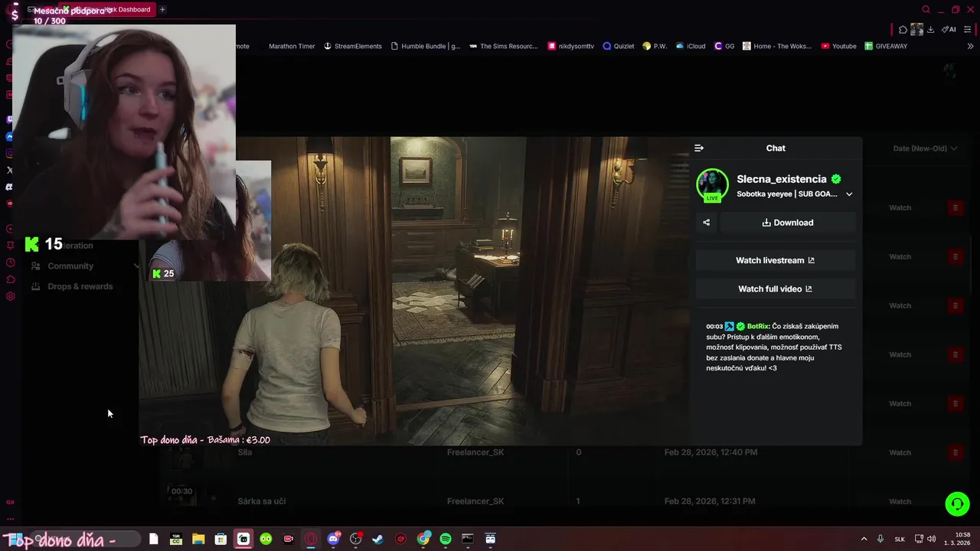
Task: Open Discord in the browser sidebar
Action: pyautogui.click(x=10, y=187)
